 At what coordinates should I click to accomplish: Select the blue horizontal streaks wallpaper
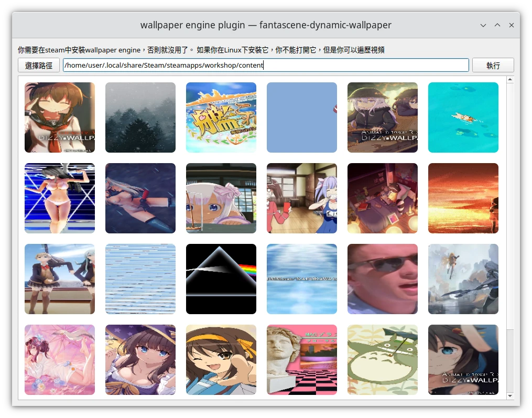coord(140,279)
